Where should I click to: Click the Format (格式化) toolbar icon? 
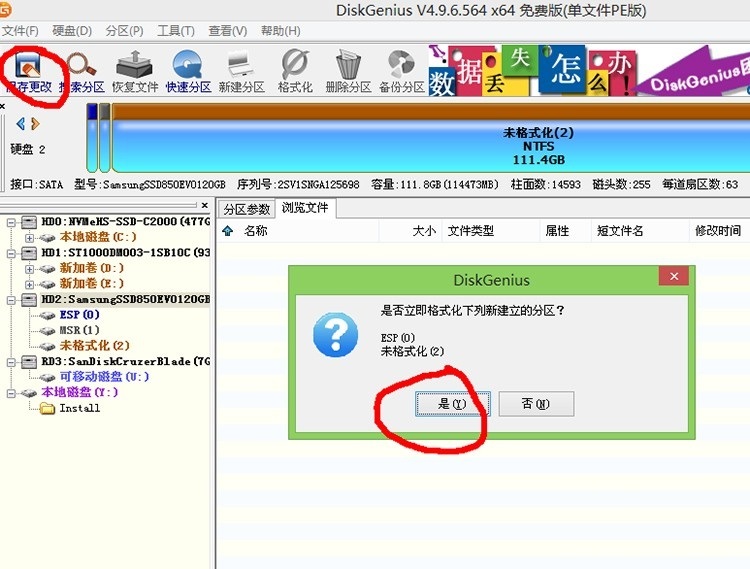pos(295,72)
